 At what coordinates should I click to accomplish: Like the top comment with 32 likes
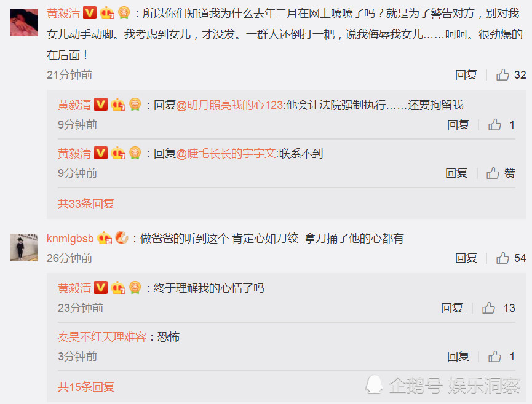click(502, 74)
